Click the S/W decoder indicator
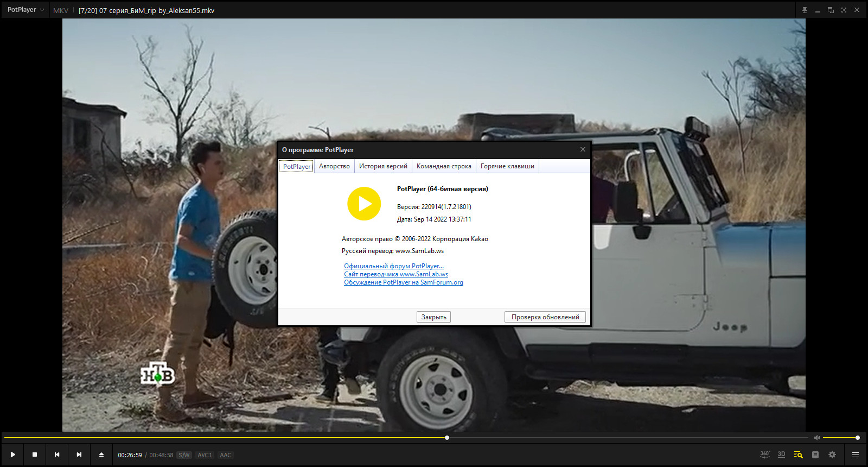The height and width of the screenshot is (467, 868). click(184, 455)
